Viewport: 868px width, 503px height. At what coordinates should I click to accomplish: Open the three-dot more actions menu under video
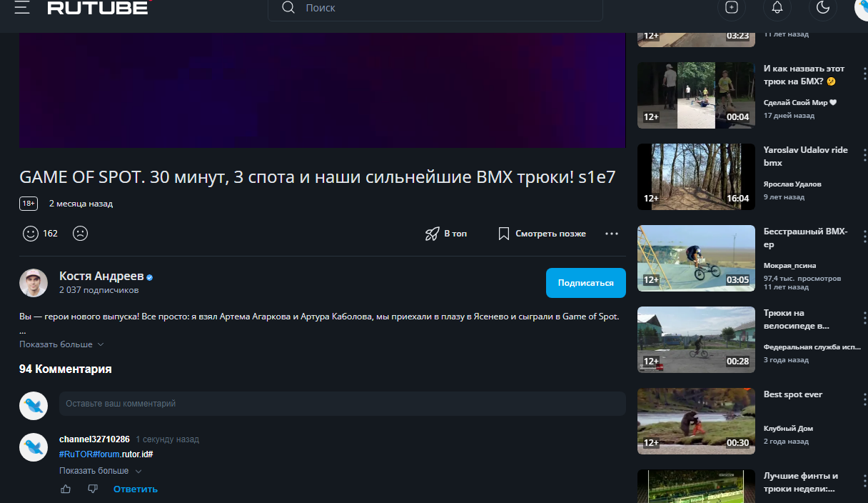[x=612, y=234]
